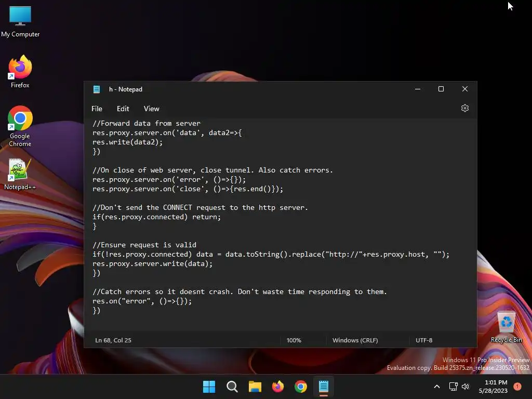Click Windows (CRLF) line ending status
Viewport: 532px width, 399px height.
click(355, 340)
